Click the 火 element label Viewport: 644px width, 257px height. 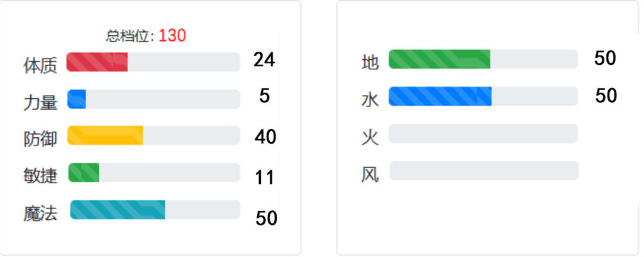(370, 137)
